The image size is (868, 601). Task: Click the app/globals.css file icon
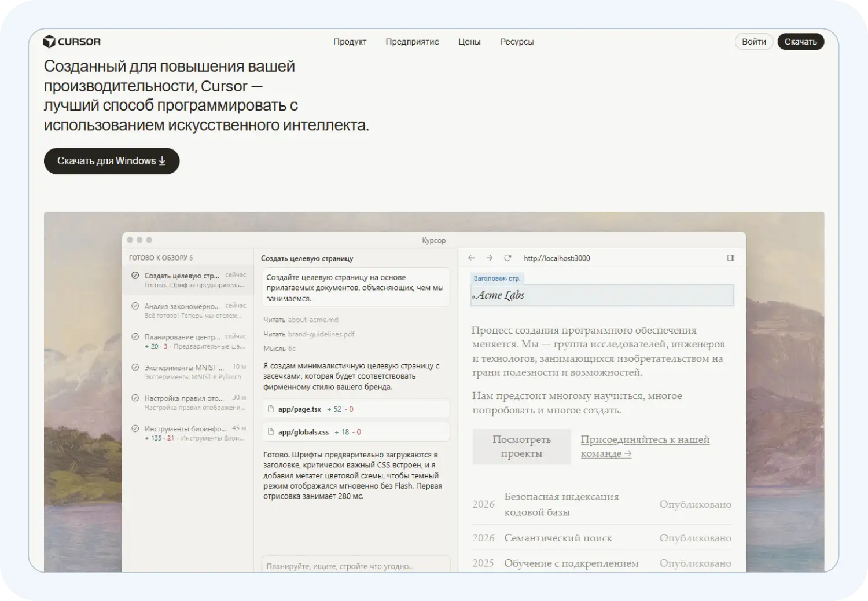[x=270, y=433]
